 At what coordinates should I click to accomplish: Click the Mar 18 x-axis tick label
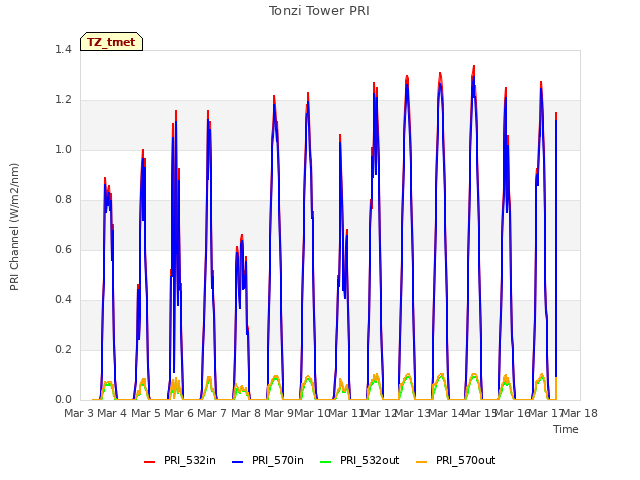(x=580, y=413)
